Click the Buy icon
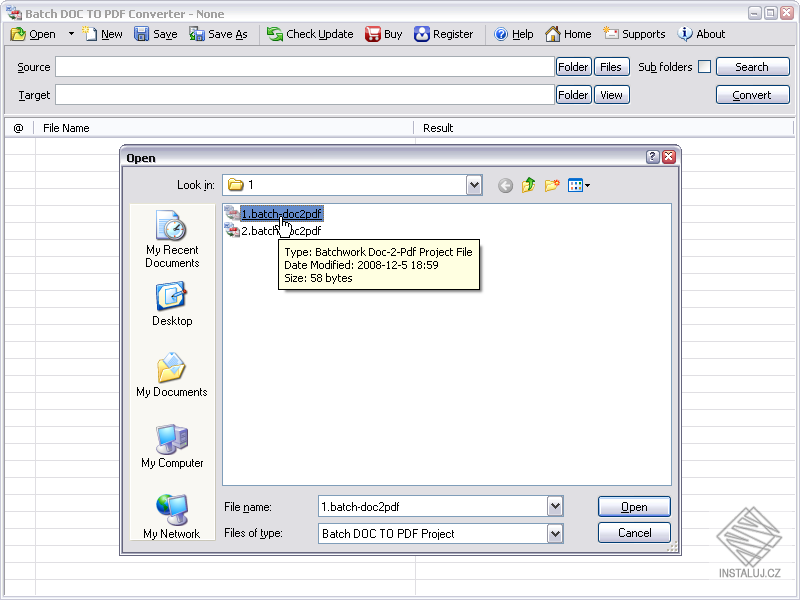 pyautogui.click(x=382, y=33)
